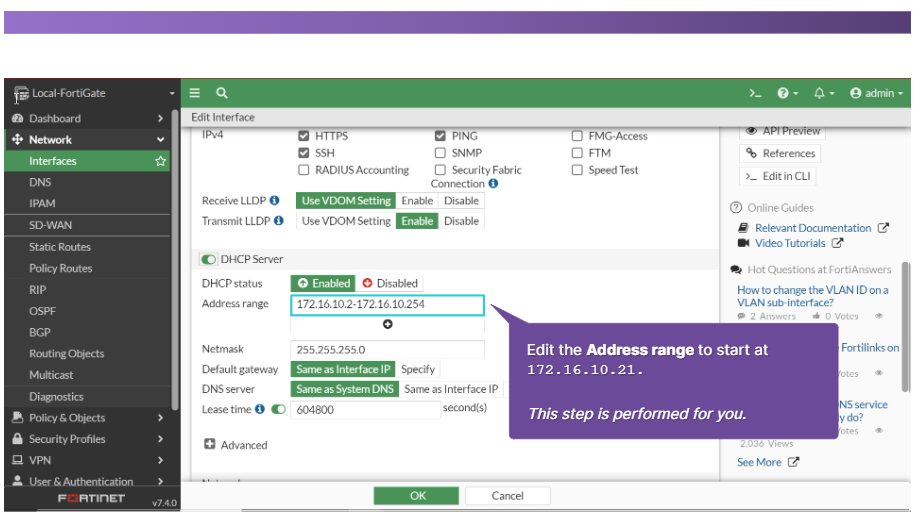Toggle the PING checkbox
The width and height of the screenshot is (917, 524).
click(x=440, y=136)
